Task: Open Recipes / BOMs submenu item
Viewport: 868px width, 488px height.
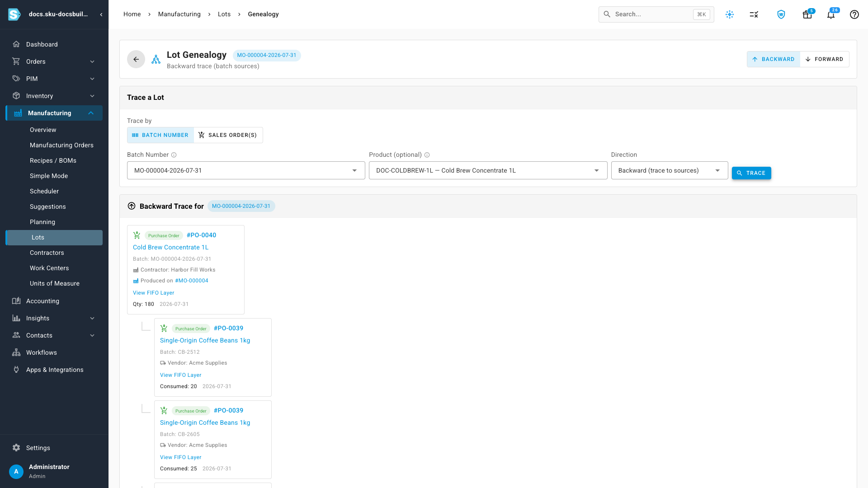Action: pyautogui.click(x=53, y=160)
